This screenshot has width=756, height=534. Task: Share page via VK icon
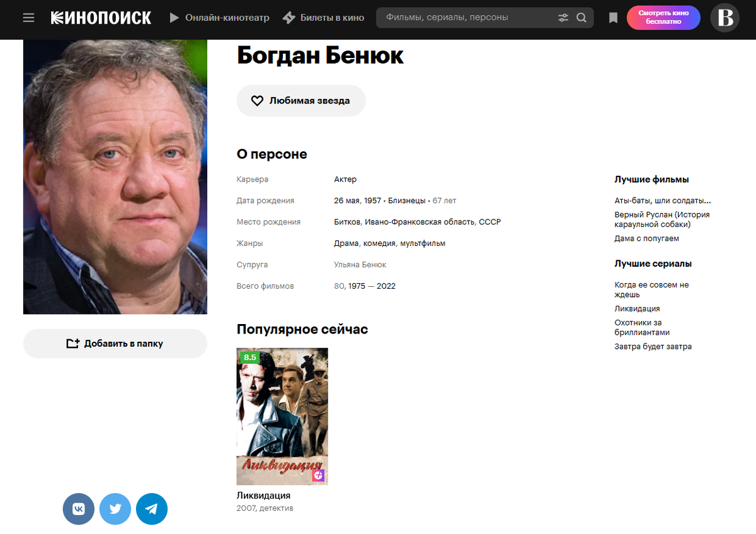pyautogui.click(x=79, y=509)
